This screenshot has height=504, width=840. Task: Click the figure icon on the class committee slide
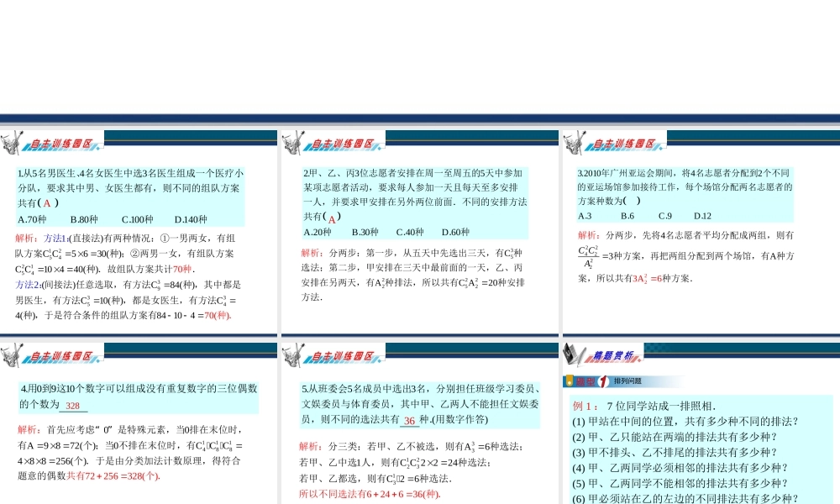293,355
